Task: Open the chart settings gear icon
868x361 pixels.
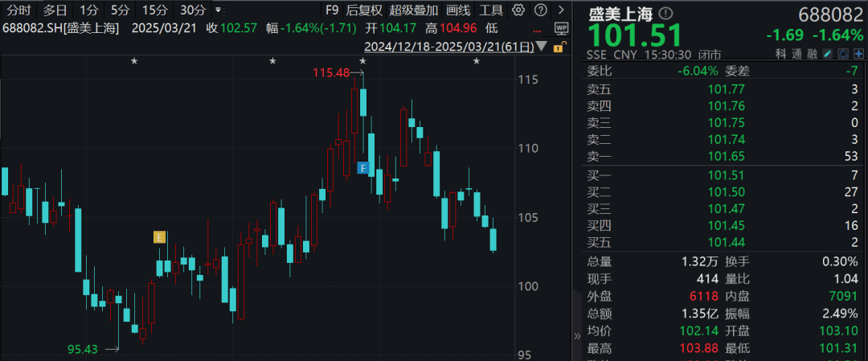Action: [x=518, y=10]
